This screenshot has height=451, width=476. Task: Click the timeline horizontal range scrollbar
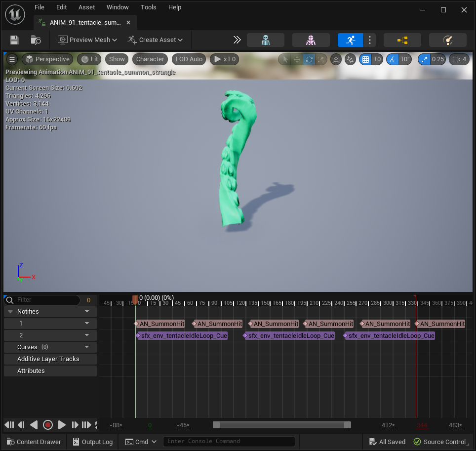(x=282, y=425)
